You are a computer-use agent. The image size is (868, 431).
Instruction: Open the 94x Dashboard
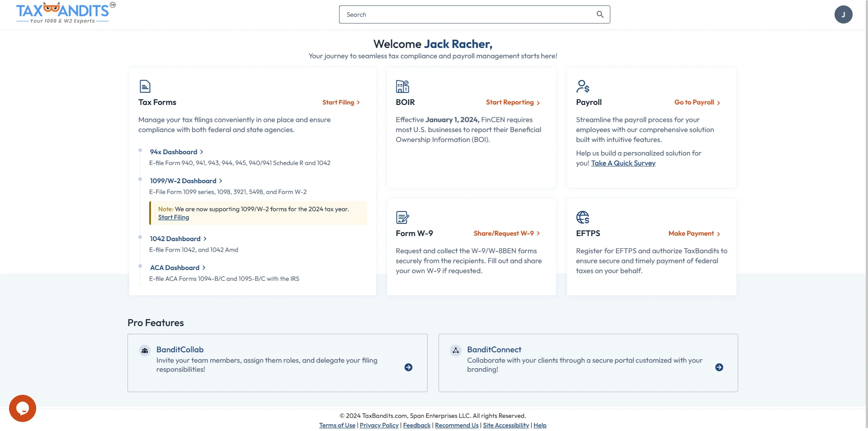point(174,152)
